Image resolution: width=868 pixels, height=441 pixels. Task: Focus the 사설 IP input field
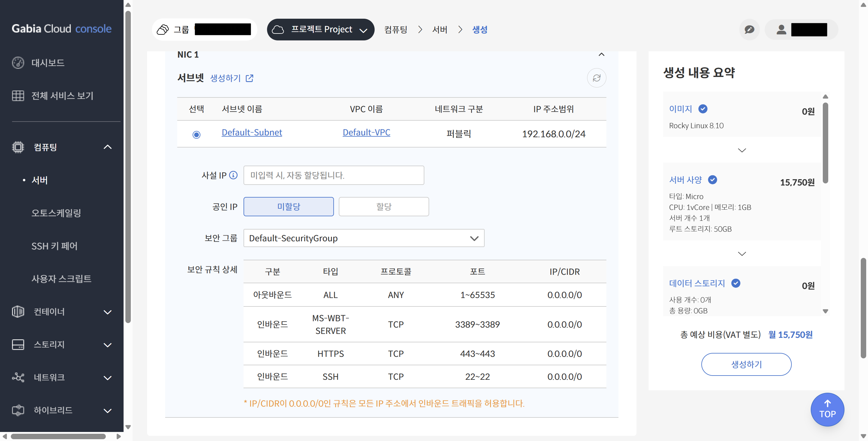[x=333, y=175]
